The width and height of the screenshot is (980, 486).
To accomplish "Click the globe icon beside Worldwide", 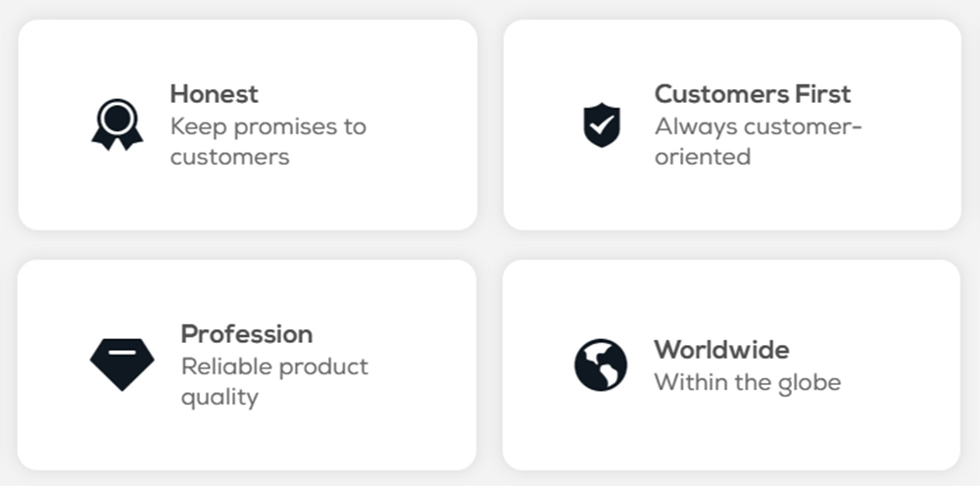I will tap(601, 365).
